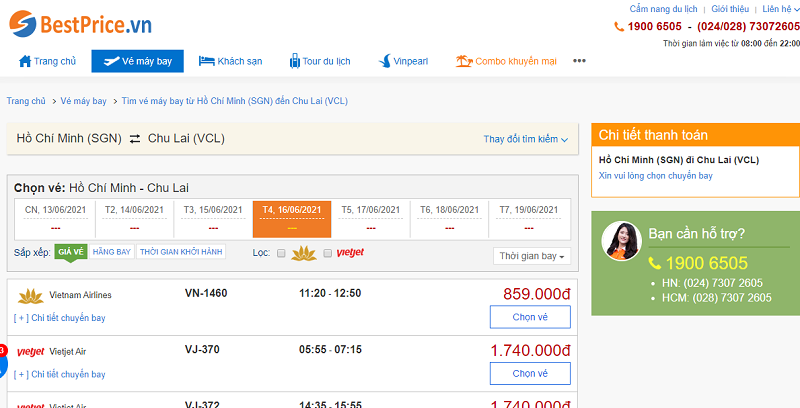This screenshot has width=800, height=408.
Task: Click 1900 6505 in support box
Action: pyautogui.click(x=707, y=263)
